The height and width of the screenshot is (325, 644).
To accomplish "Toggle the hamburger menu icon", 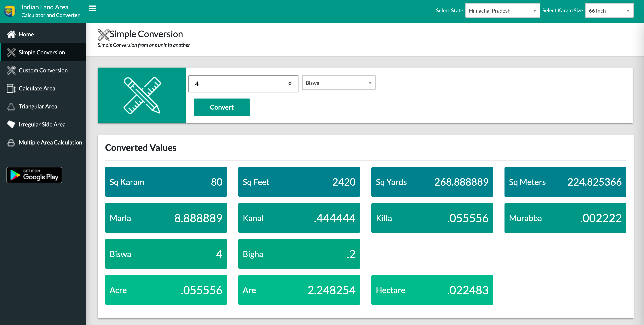I will (92, 8).
